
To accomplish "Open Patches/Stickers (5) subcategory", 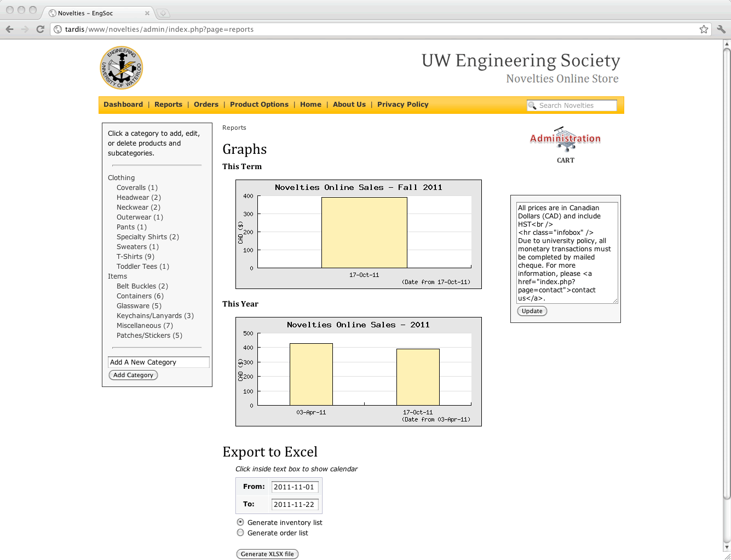I will [x=149, y=336].
